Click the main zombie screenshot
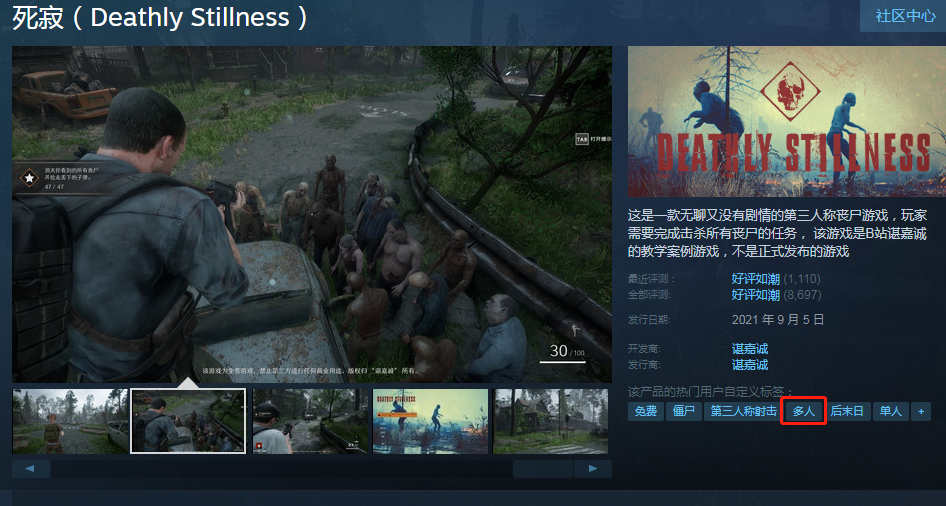Screen dimensions: 946x506 [x=312, y=214]
